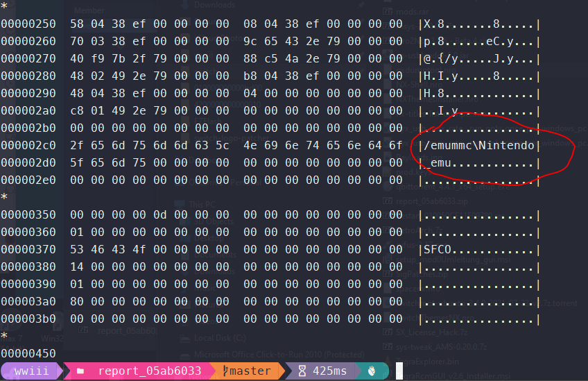Screen dimensions: 588x381
Task: Click offset 000002c0 in the hexdump
Action: point(28,145)
